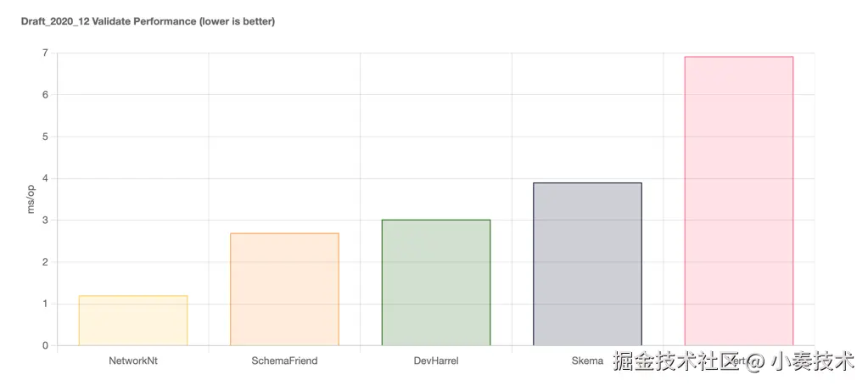Click the 6 tick on y-axis

44,95
